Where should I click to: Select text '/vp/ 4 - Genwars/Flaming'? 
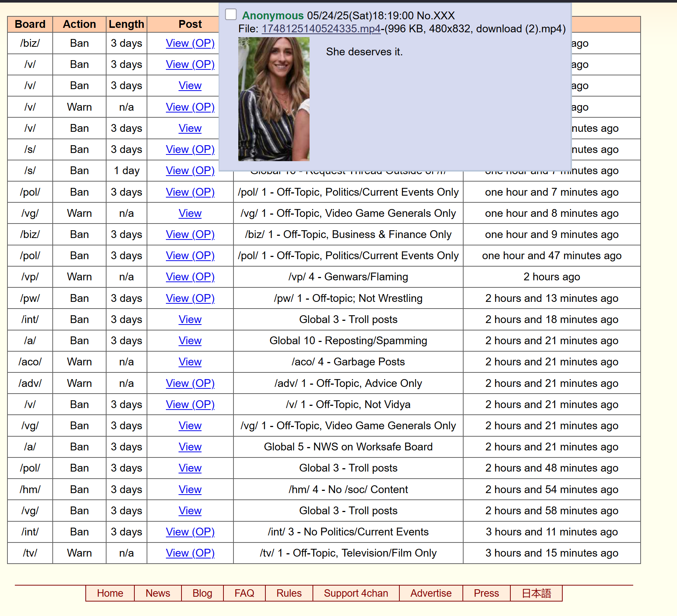[348, 277]
